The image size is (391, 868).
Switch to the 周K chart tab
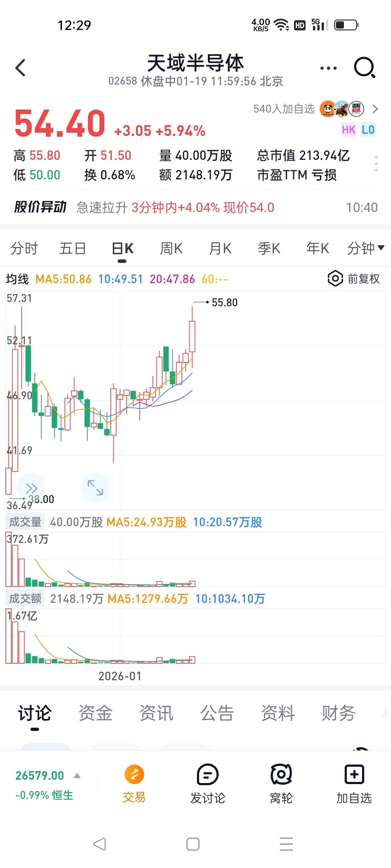171,248
